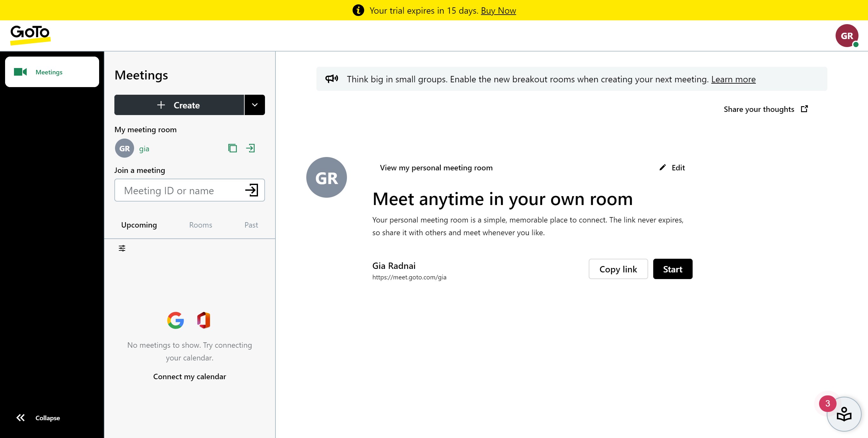Click the enter my meeting room arrow icon
The image size is (868, 438).
point(250,148)
